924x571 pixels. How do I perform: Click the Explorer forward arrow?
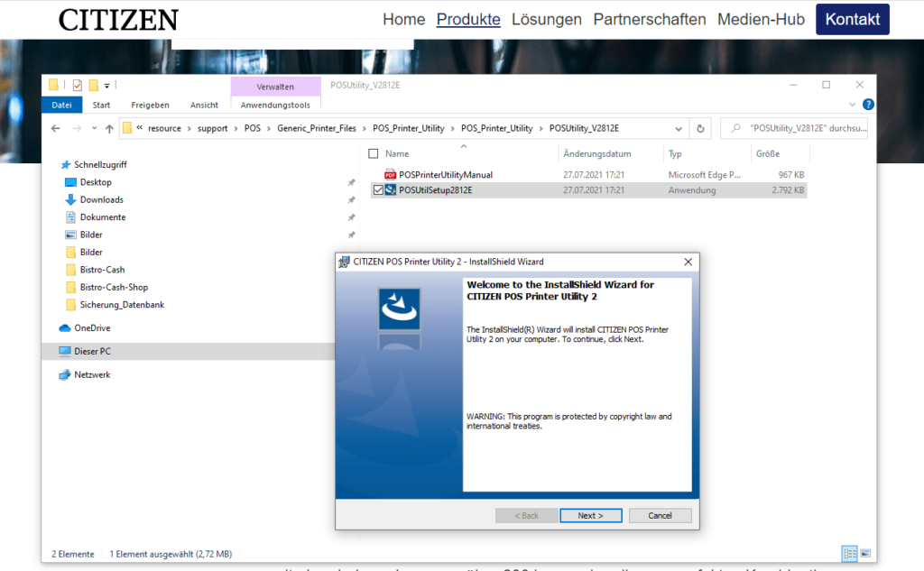point(77,128)
